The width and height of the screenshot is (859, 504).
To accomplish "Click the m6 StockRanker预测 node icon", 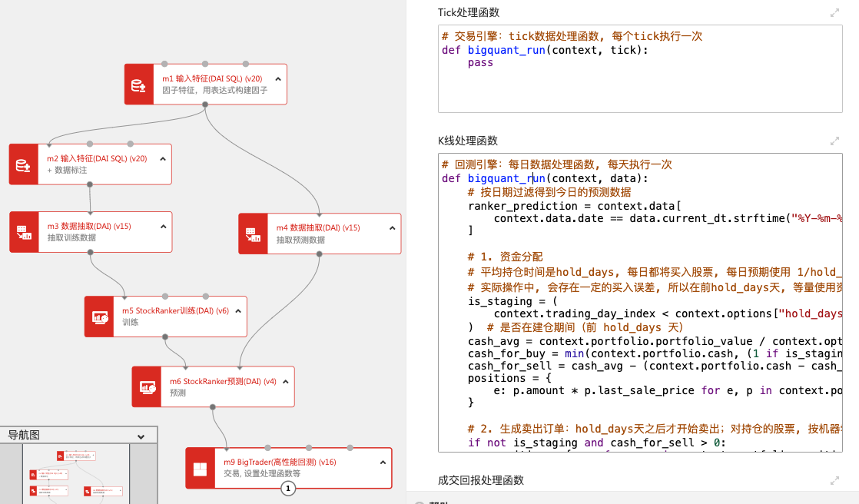I will click(x=147, y=387).
